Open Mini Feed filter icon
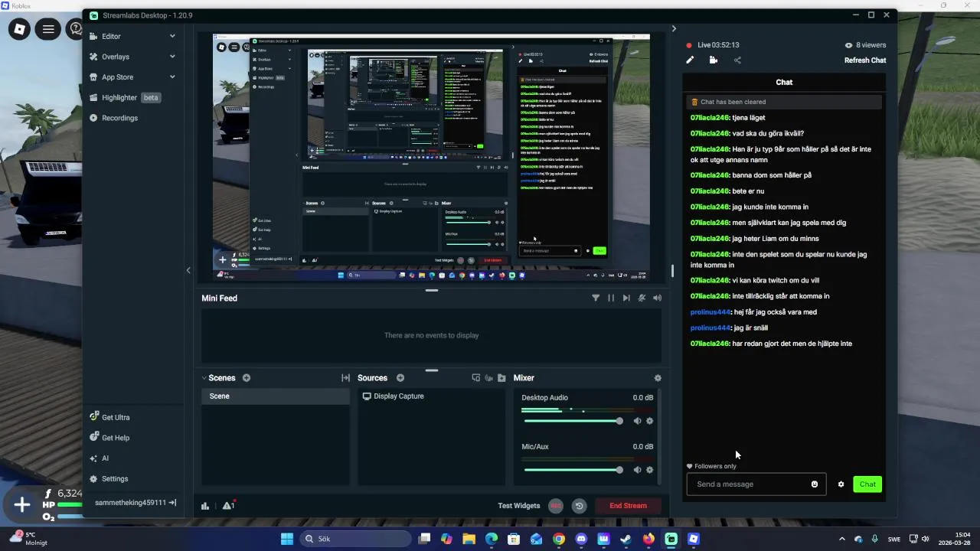The width and height of the screenshot is (980, 551). coord(596,298)
